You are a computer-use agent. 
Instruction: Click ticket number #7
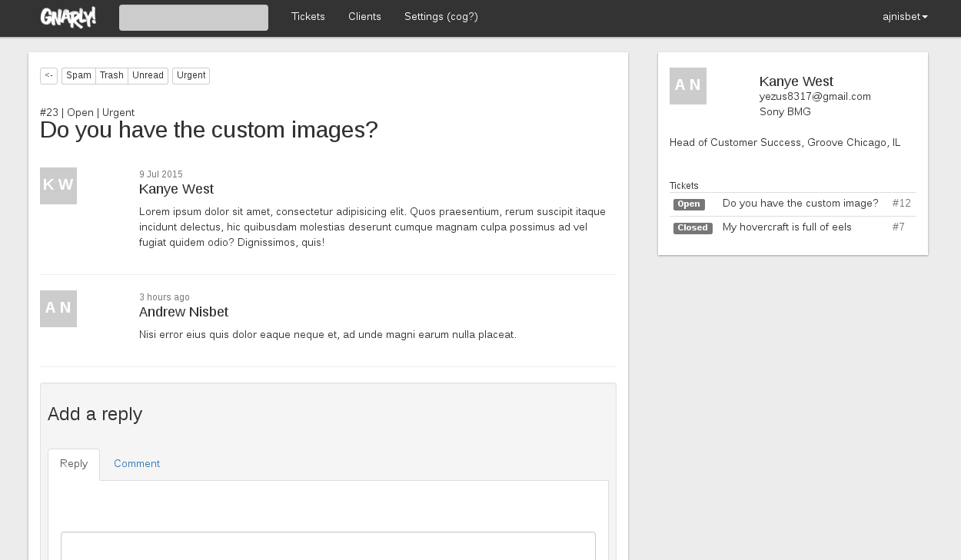[x=899, y=227]
